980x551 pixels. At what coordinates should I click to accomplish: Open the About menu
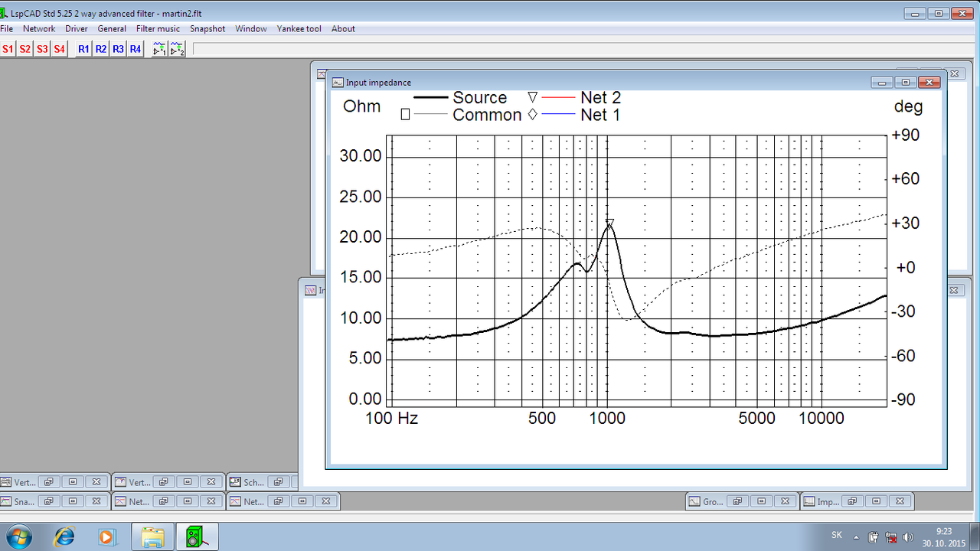pyautogui.click(x=343, y=29)
